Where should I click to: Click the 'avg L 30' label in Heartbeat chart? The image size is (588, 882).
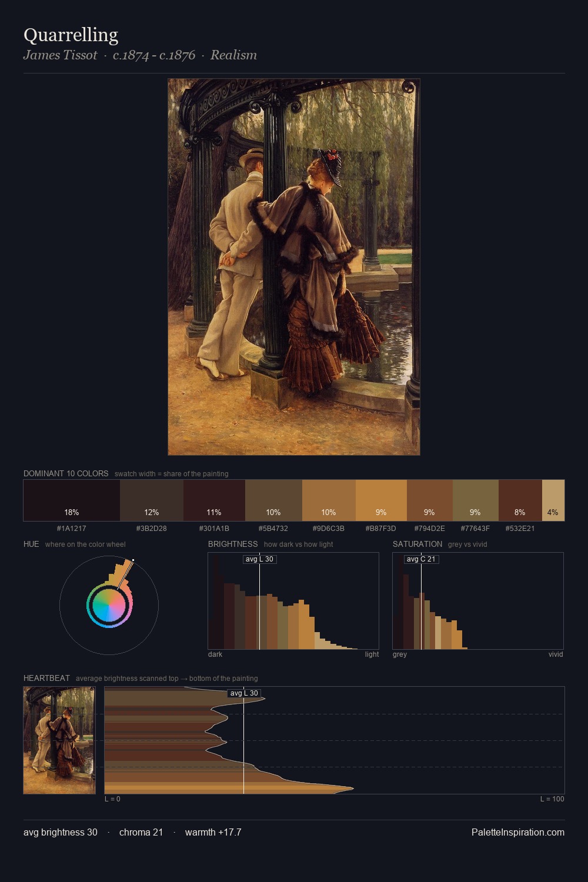pyautogui.click(x=243, y=693)
